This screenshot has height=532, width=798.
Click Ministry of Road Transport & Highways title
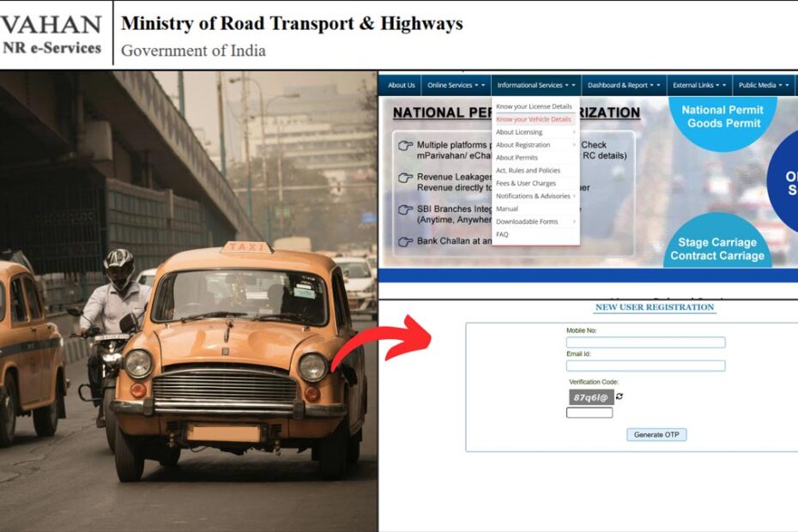point(292,23)
